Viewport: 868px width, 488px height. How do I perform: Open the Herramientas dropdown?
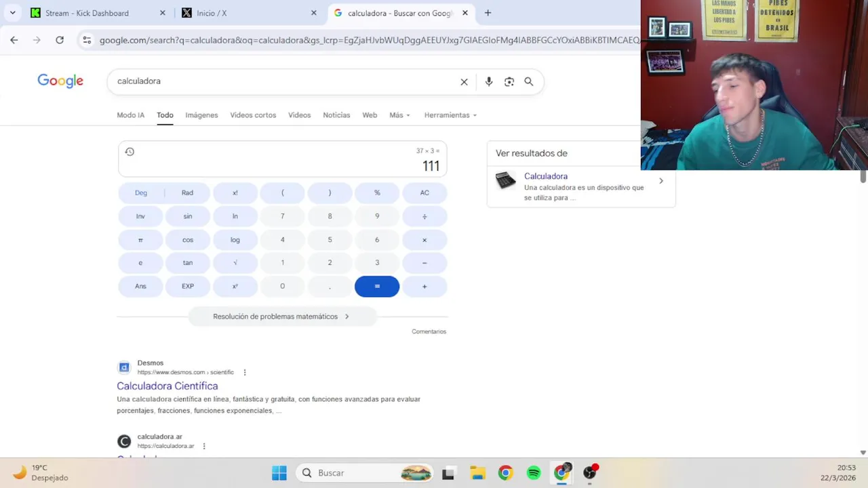click(450, 115)
